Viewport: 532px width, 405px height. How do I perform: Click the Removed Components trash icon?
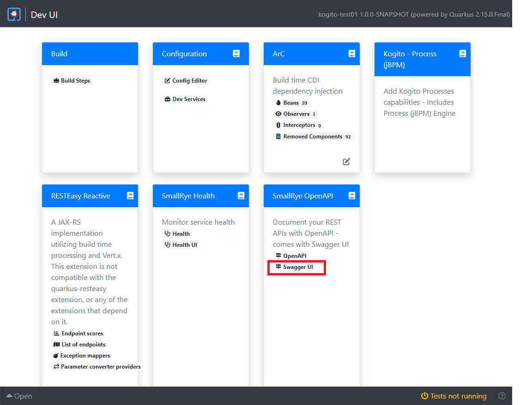[278, 136]
